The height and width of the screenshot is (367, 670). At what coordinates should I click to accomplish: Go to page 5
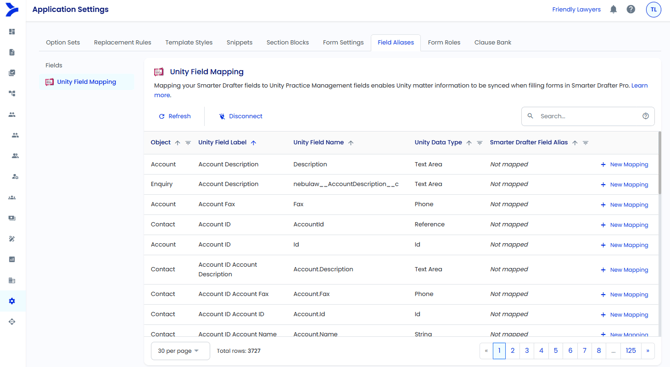tap(555, 351)
